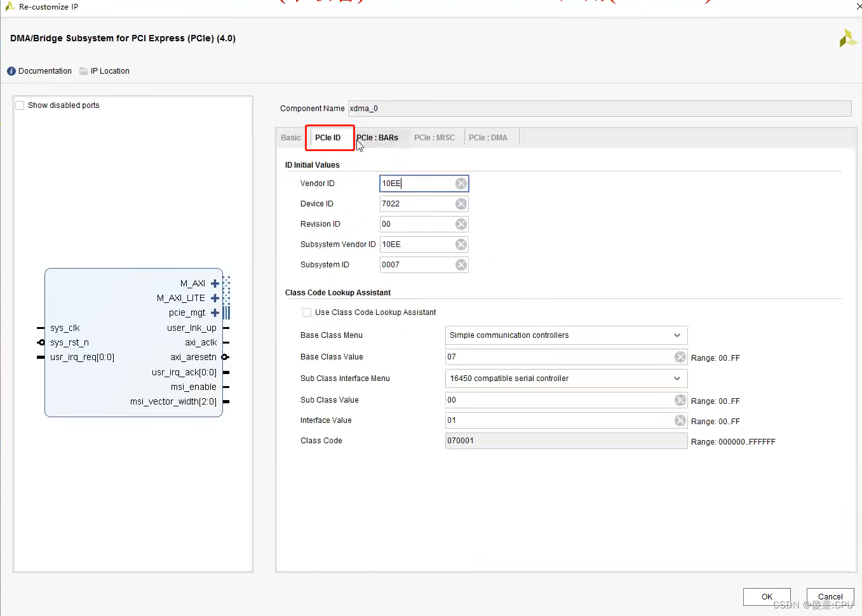Viewport: 862px width, 616px height.
Task: Close the Re-customize IP window
Action: pyautogui.click(x=859, y=6)
